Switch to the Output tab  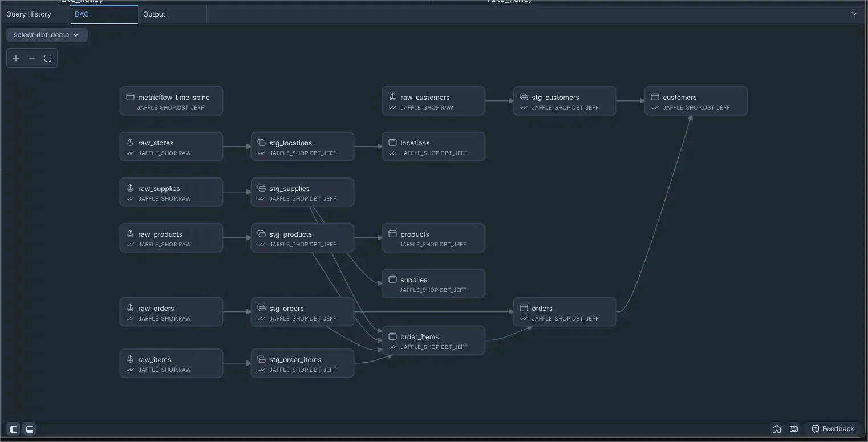[154, 14]
